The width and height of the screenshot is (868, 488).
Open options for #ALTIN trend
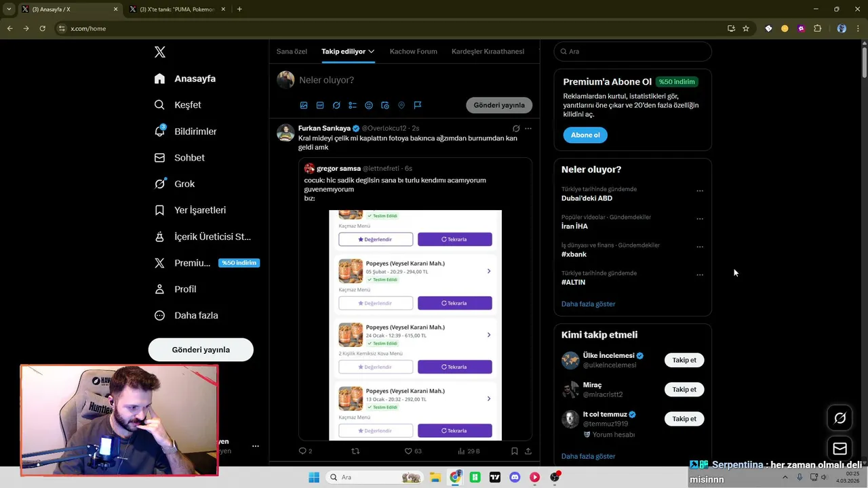[x=700, y=275]
